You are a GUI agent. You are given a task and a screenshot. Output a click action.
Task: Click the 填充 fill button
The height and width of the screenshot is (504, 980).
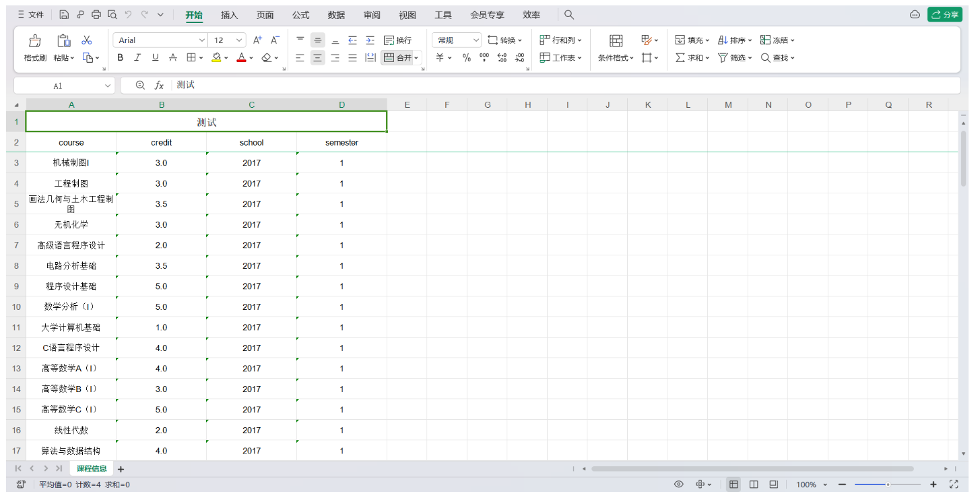tap(692, 40)
